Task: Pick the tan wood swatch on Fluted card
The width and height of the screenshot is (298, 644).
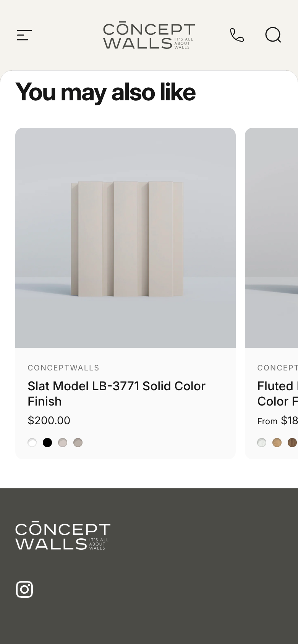Action: click(277, 443)
